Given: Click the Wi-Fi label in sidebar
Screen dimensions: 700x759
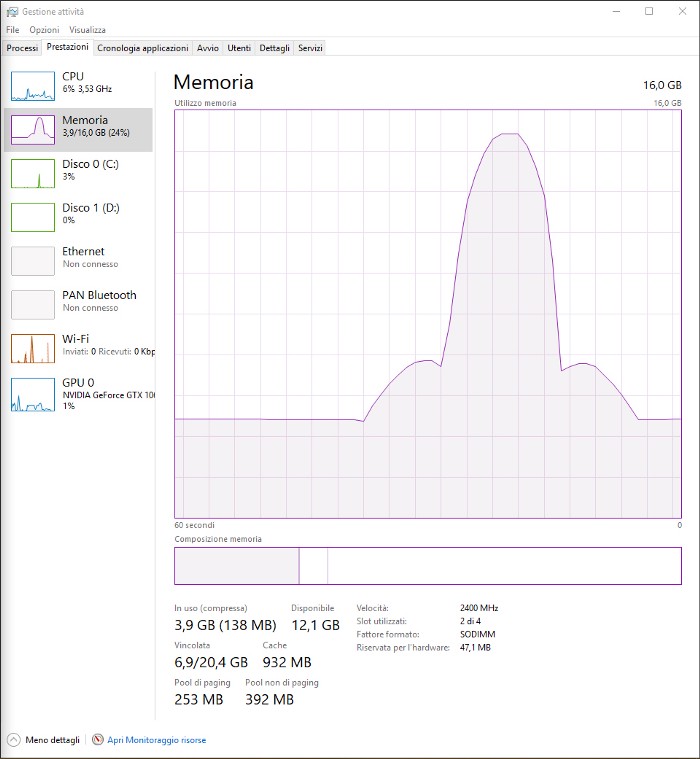Looking at the screenshot, I should click(76, 339).
